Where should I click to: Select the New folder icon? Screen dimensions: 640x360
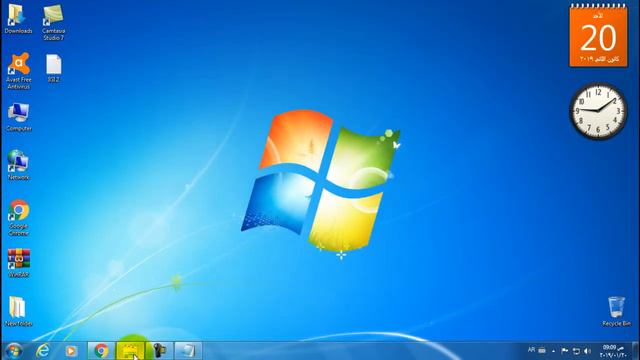(x=18, y=311)
